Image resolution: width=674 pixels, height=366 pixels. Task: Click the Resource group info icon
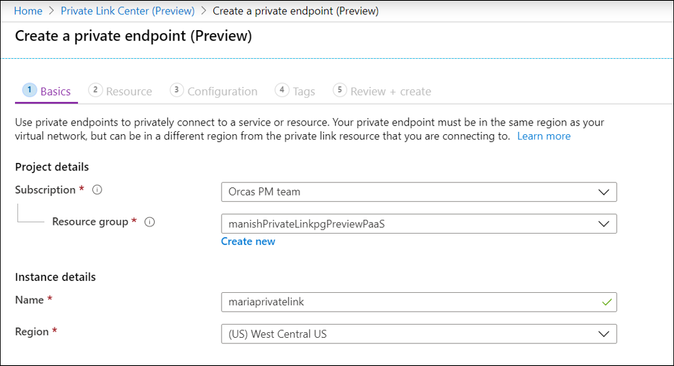pyautogui.click(x=149, y=222)
